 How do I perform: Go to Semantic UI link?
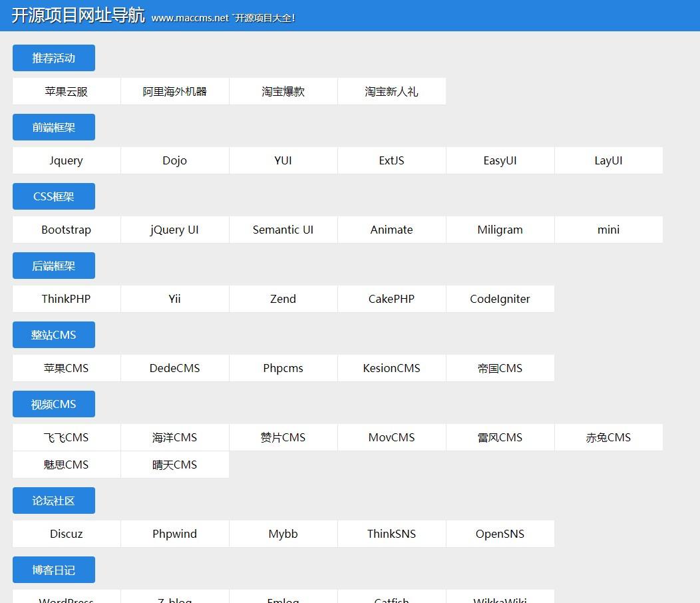(x=283, y=230)
